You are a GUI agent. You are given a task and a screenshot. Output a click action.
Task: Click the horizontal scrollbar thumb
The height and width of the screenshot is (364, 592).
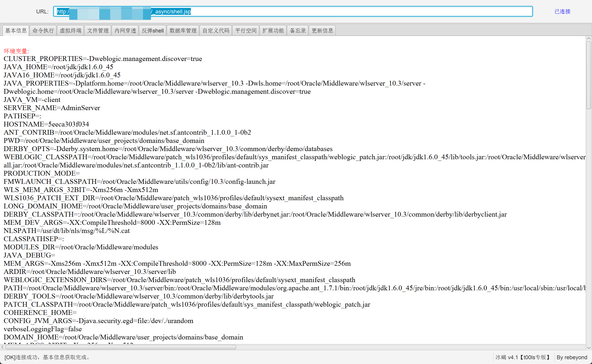point(120,347)
